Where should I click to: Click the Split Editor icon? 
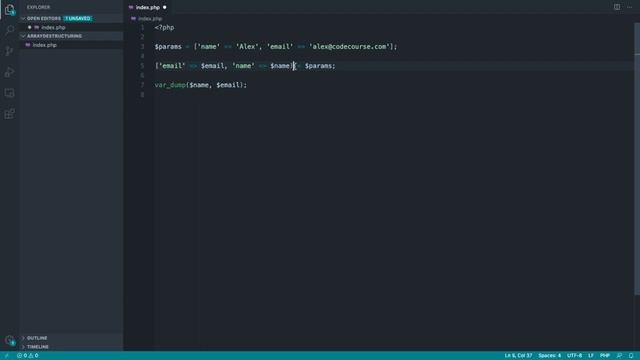[617, 7]
